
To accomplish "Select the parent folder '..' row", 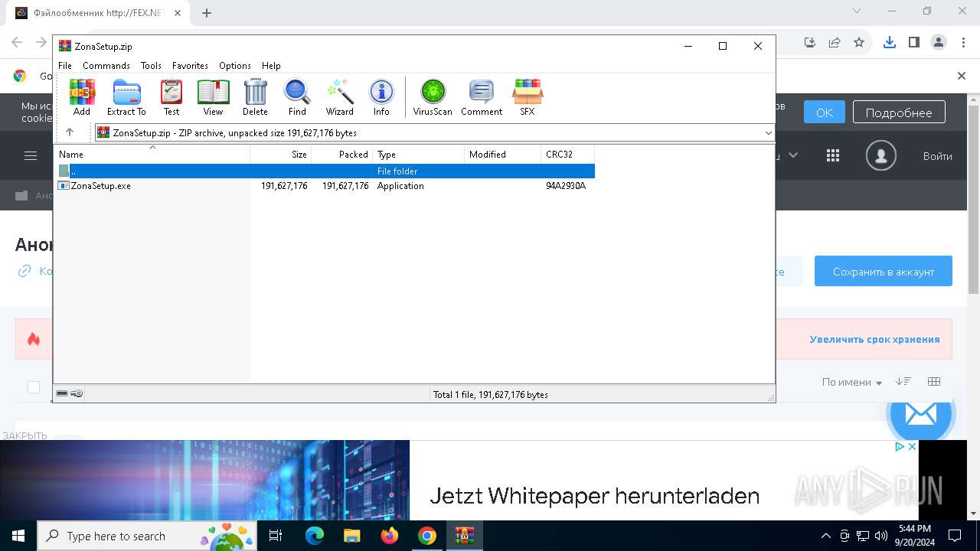I will (x=325, y=171).
